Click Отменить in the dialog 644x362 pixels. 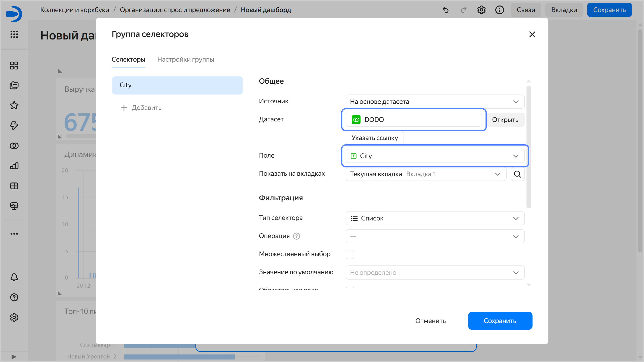[430, 321]
